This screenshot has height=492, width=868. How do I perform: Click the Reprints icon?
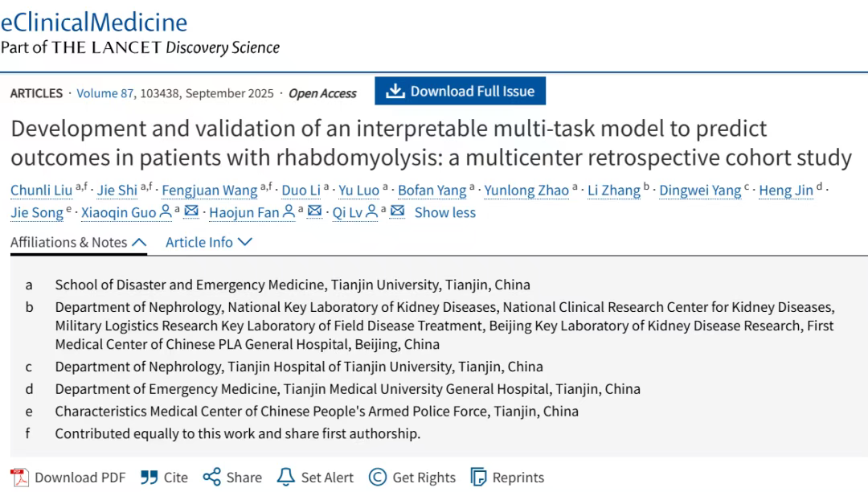click(x=478, y=478)
